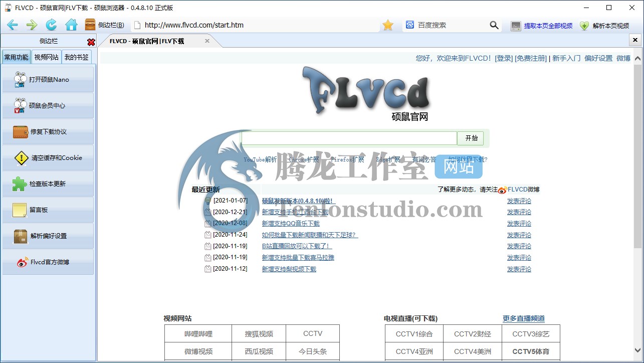
Task: Open 今日头条 video site cell
Action: point(313,351)
